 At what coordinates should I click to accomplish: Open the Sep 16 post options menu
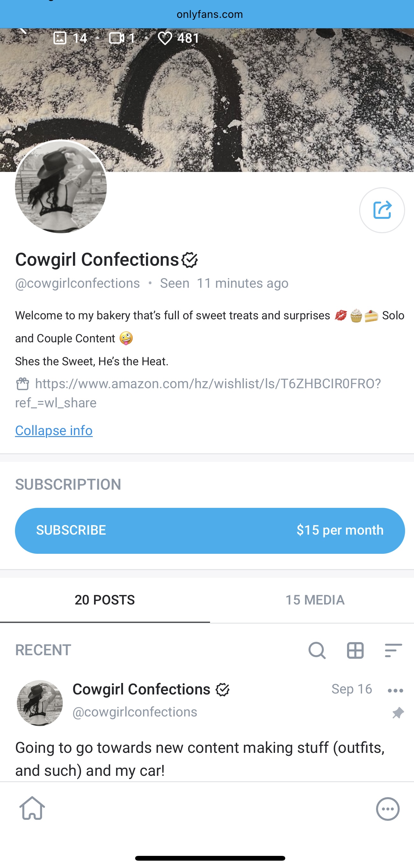[395, 690]
